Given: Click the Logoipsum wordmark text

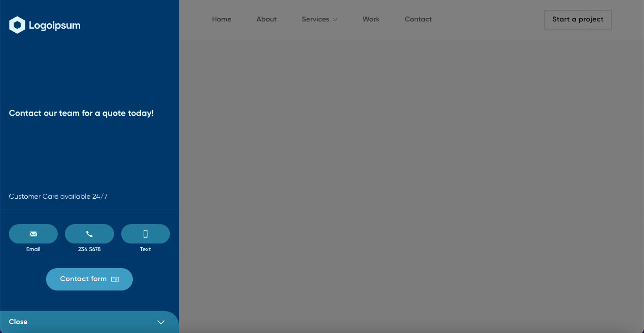Looking at the screenshot, I should [55, 26].
